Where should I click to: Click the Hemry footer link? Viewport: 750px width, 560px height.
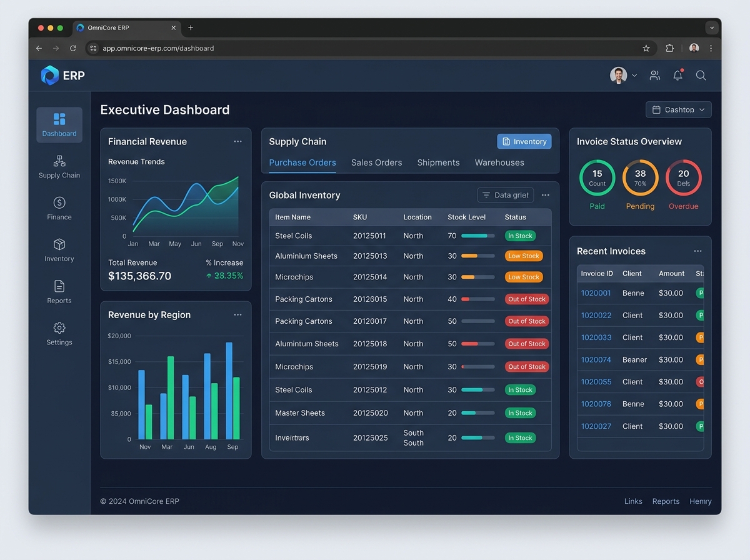pos(701,501)
